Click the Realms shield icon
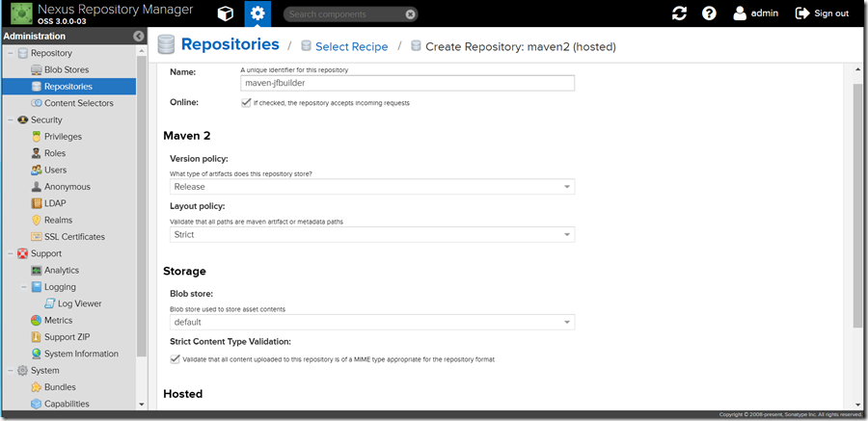The width and height of the screenshot is (868, 421). pos(36,221)
